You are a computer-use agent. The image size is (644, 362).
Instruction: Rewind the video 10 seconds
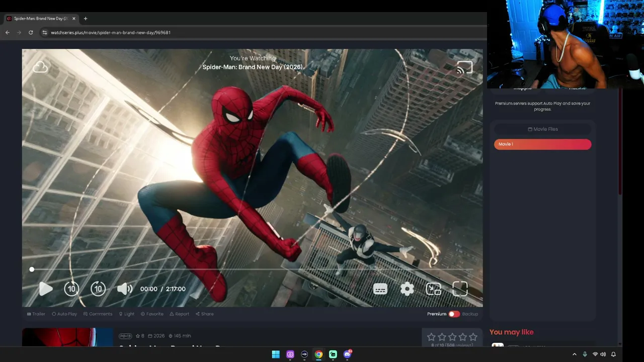(x=71, y=289)
